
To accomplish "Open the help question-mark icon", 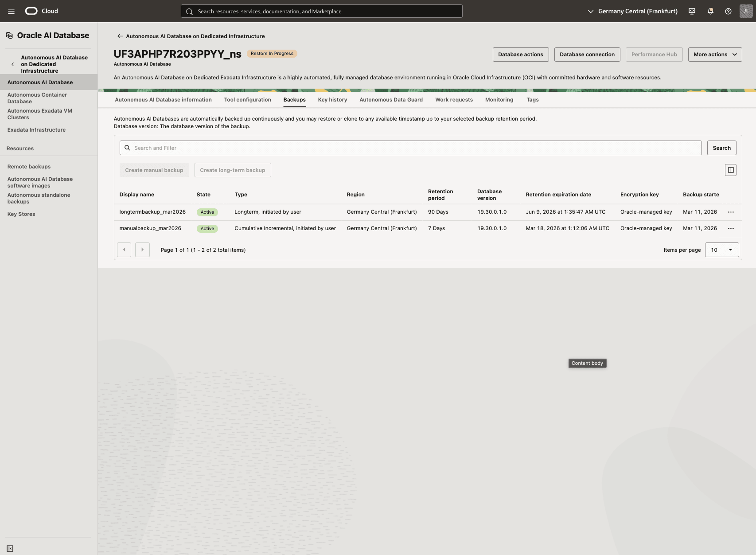I will tap(728, 12).
